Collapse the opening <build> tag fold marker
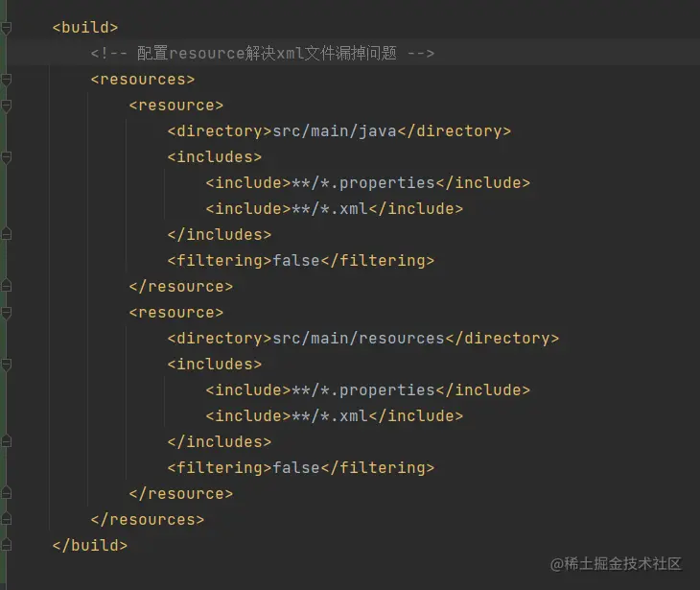 pyautogui.click(x=7, y=28)
